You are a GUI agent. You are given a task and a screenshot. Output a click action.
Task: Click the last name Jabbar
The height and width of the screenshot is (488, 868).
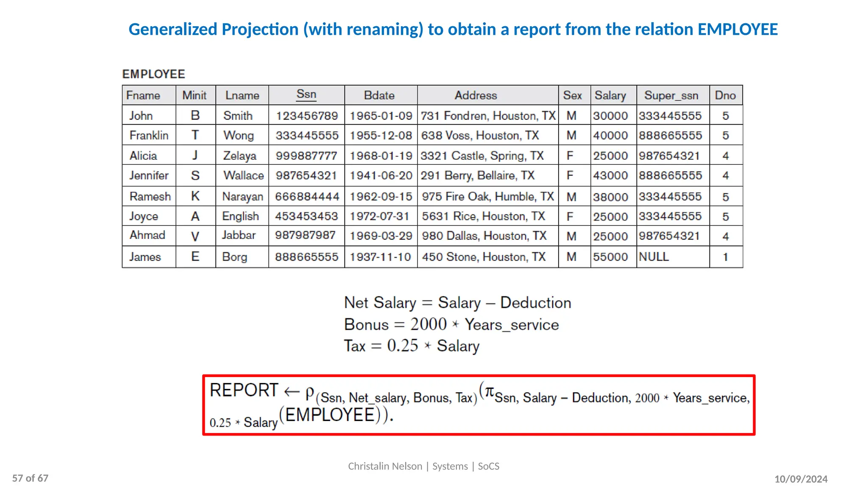click(239, 235)
